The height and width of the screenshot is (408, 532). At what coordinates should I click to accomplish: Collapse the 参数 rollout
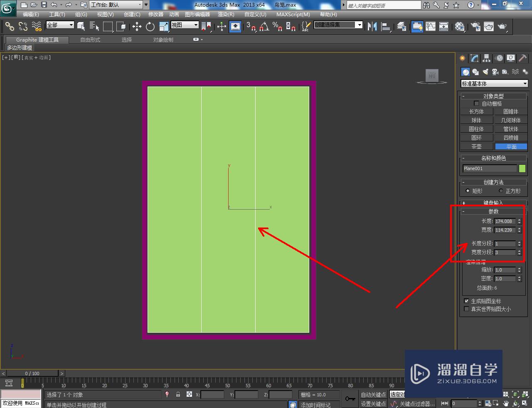point(493,211)
